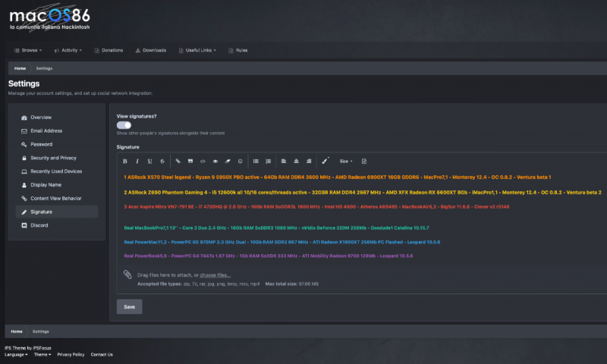Open the Language footer dropdown

(x=16, y=355)
